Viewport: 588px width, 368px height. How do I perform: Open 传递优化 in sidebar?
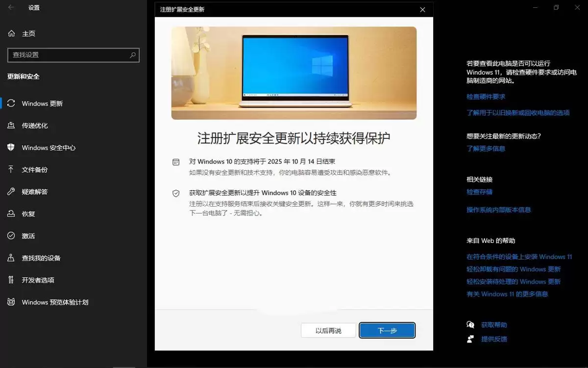click(73, 126)
